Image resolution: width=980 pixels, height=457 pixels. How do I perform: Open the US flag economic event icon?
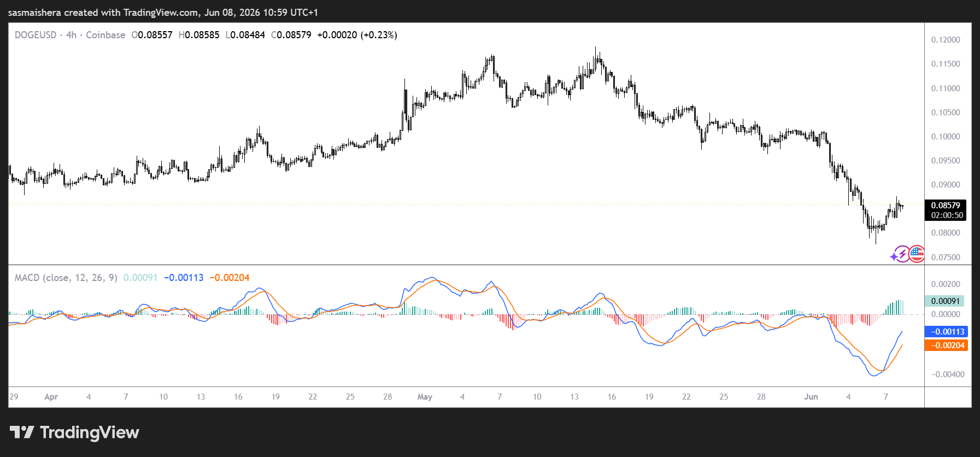click(x=917, y=254)
